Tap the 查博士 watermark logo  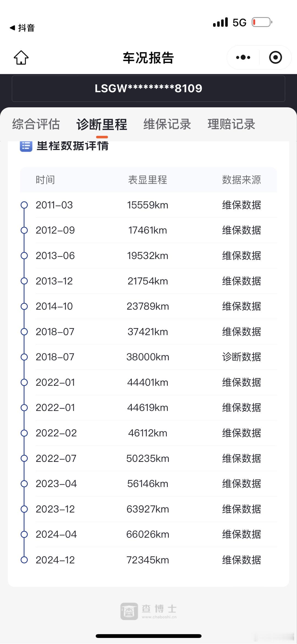point(129,611)
